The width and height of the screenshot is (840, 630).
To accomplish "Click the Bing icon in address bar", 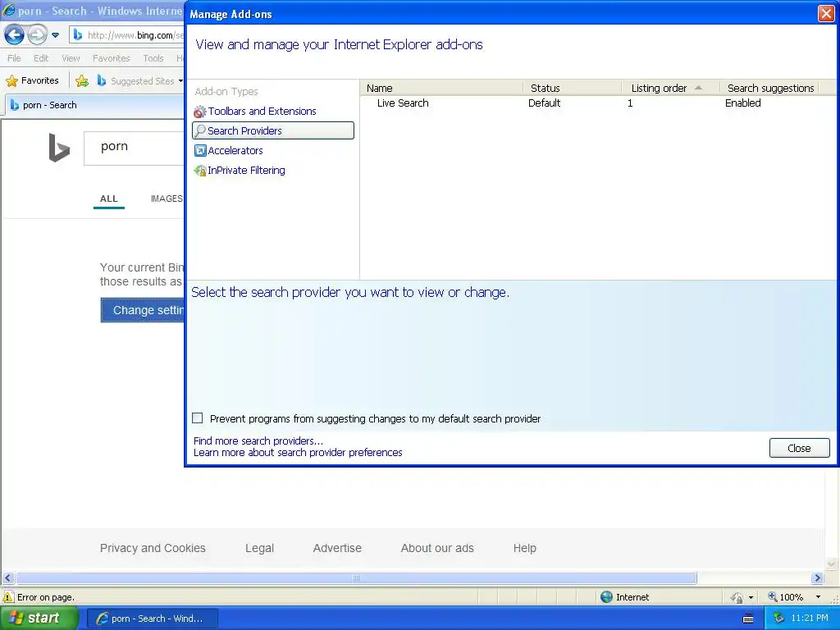I will (x=78, y=35).
